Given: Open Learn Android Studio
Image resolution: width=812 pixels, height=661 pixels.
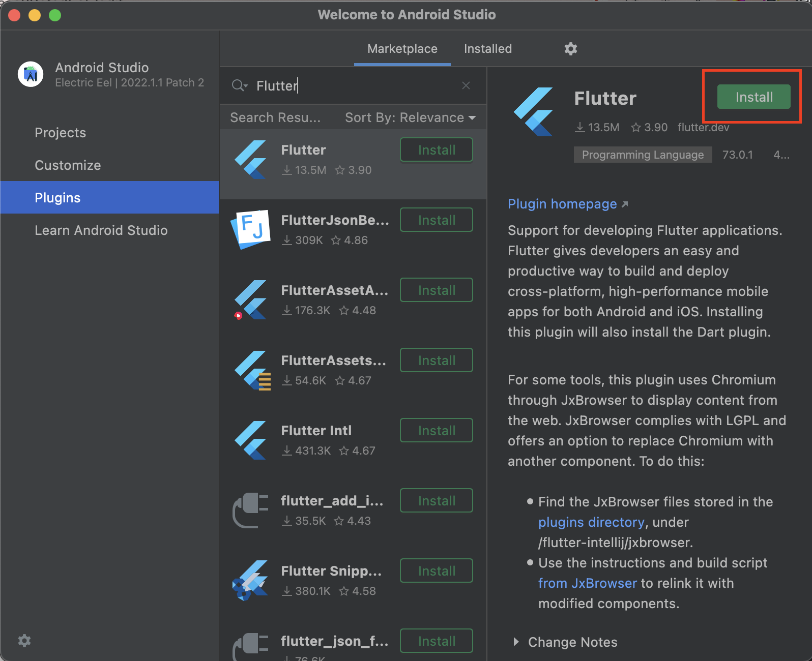Looking at the screenshot, I should (x=109, y=230).
